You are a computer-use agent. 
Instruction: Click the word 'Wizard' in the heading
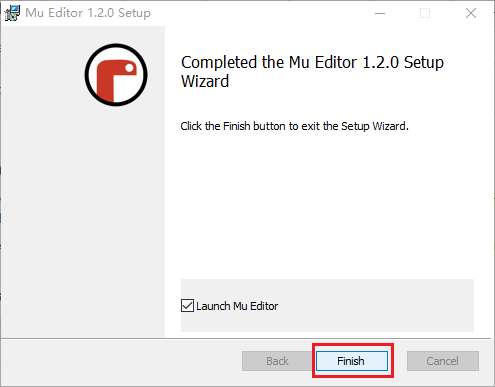tap(205, 81)
